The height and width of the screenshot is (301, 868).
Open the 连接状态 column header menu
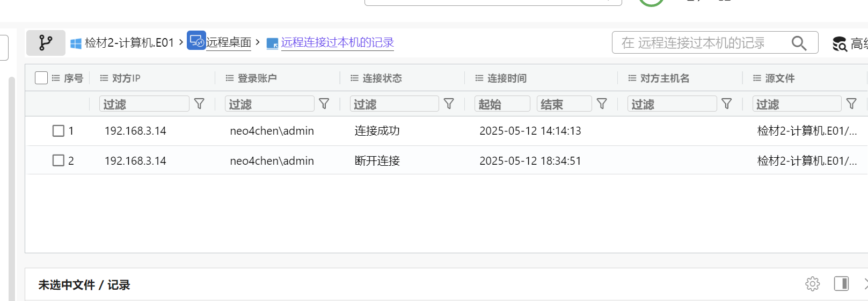(354, 78)
